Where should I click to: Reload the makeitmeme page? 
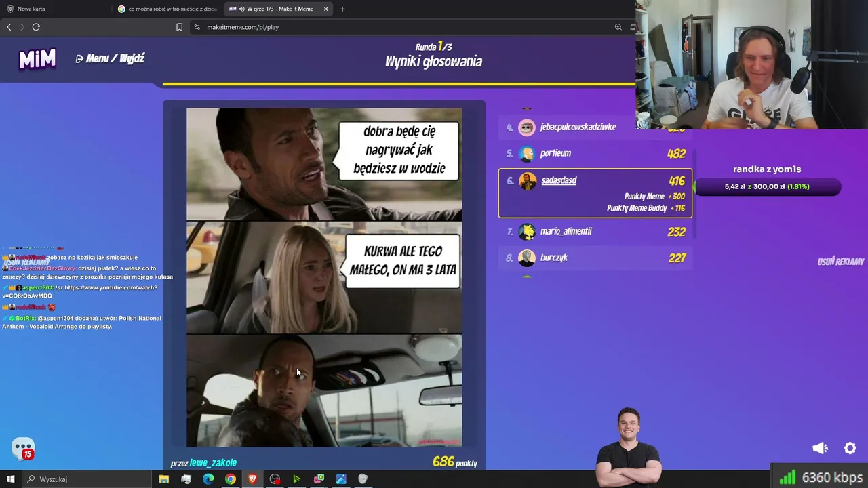[x=36, y=27]
